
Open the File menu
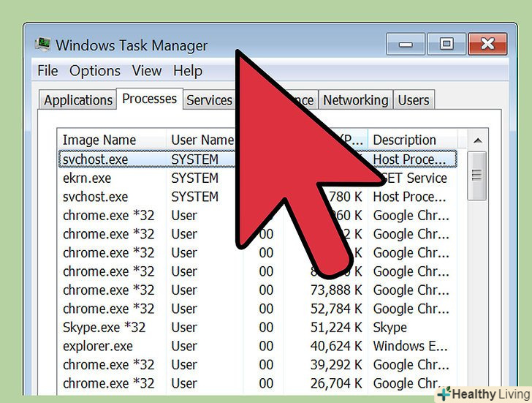point(47,71)
